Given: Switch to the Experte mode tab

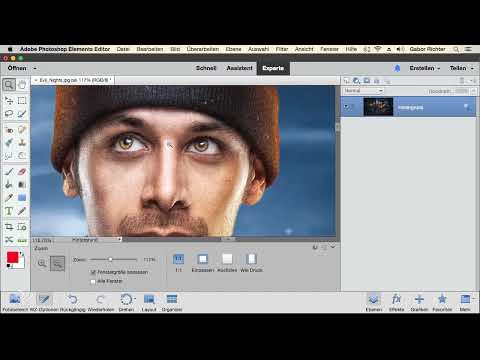Looking at the screenshot, I should 273,68.
